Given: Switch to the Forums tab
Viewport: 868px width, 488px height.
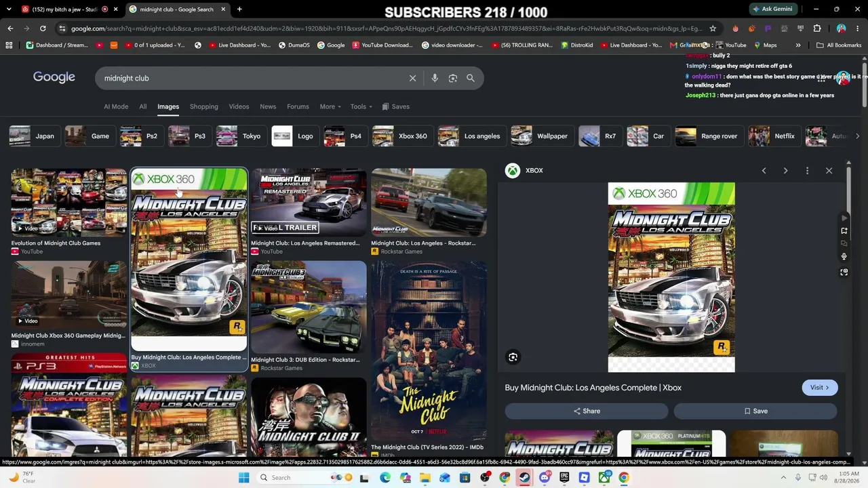Looking at the screenshot, I should [298, 106].
